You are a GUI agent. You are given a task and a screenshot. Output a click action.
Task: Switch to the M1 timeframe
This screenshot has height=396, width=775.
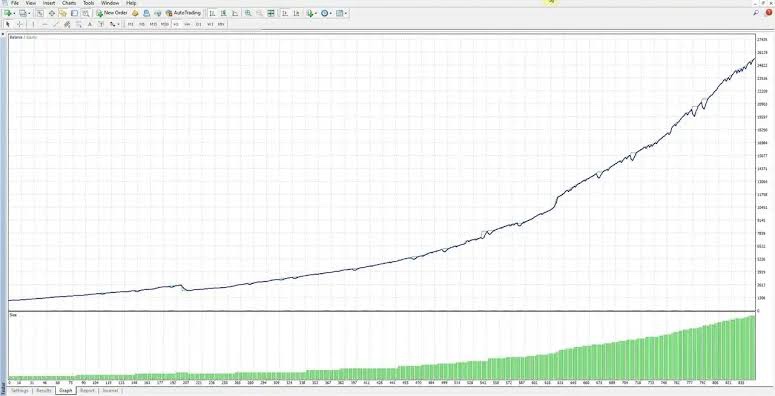coord(130,24)
